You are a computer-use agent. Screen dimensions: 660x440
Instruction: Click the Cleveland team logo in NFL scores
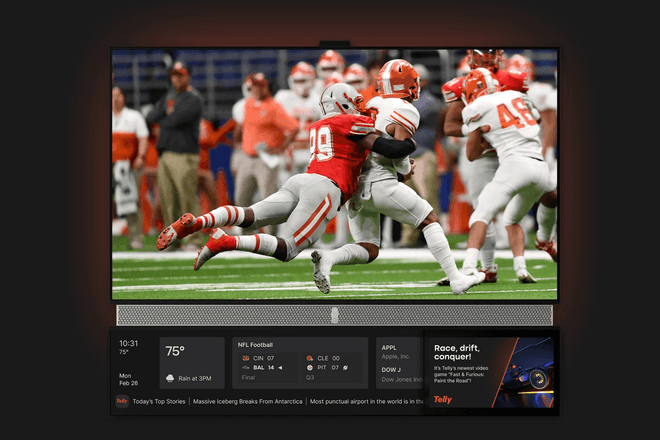coord(310,357)
